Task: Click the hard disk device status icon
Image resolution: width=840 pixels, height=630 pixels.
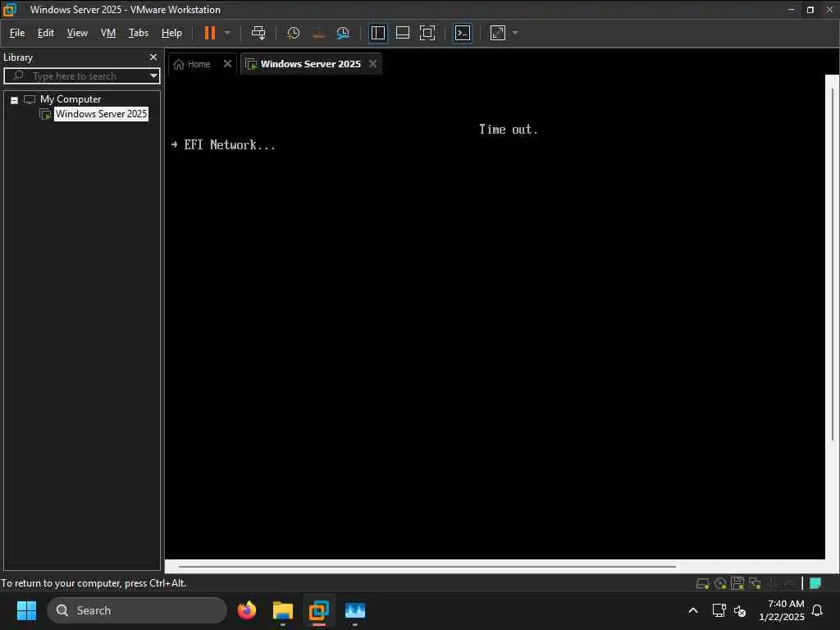Action: 702,583
